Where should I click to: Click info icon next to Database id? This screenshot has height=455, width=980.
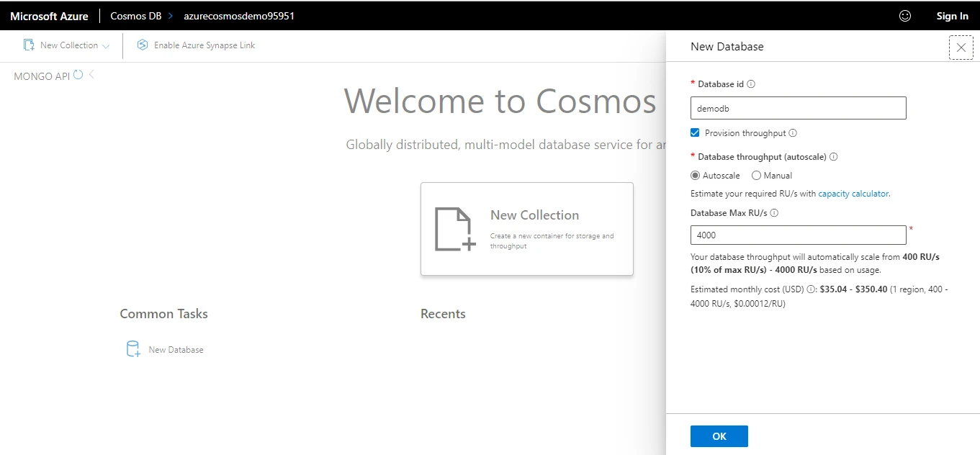pyautogui.click(x=751, y=84)
